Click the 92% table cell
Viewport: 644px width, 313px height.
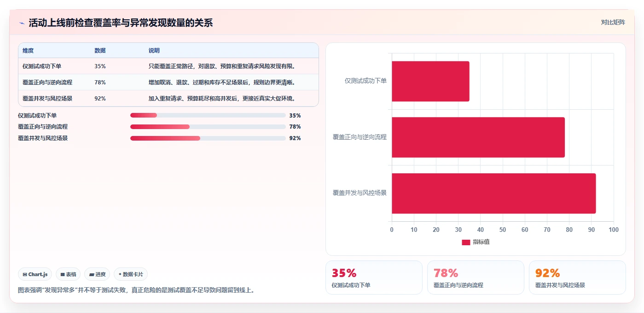click(x=100, y=98)
